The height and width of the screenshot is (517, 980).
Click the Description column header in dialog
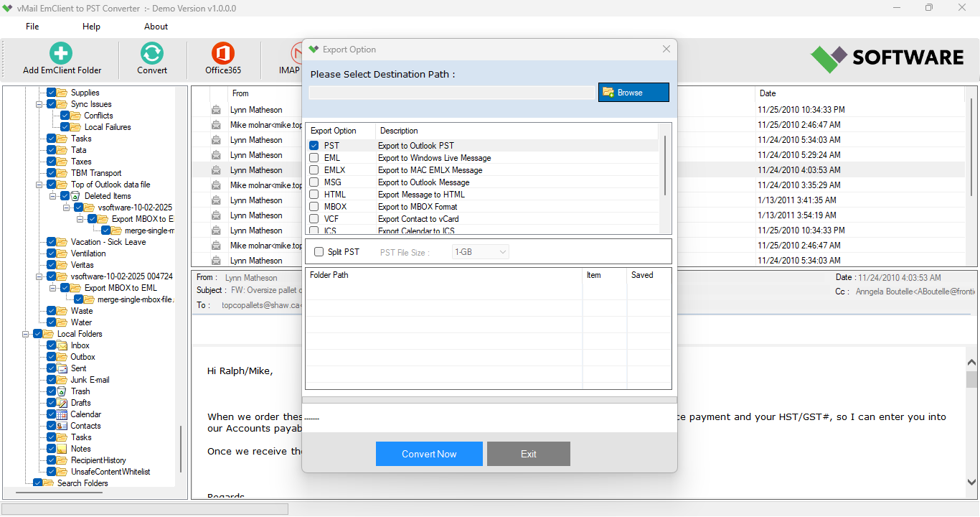click(517, 131)
